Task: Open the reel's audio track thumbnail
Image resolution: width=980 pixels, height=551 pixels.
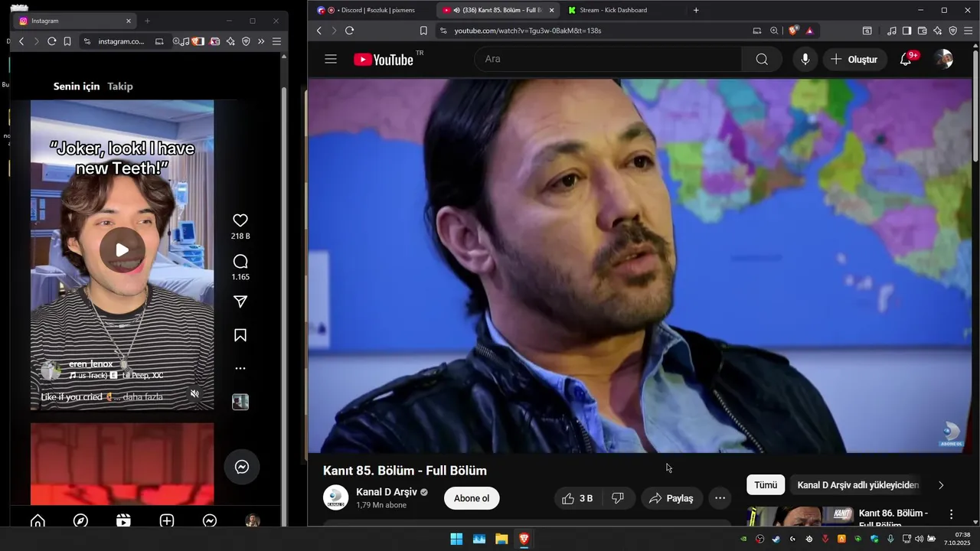Action: tap(240, 402)
